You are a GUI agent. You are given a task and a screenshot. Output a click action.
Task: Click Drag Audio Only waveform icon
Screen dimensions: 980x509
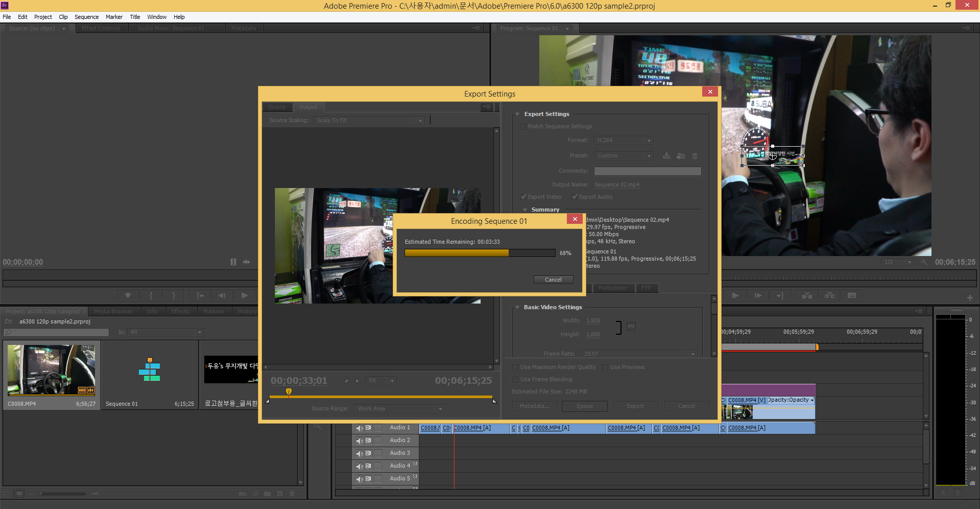[x=247, y=262]
